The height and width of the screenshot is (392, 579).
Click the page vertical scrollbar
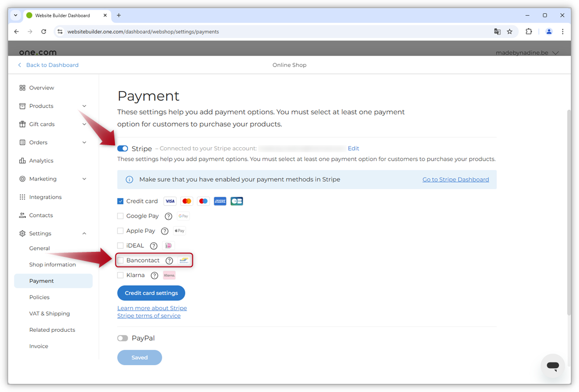pos(569,212)
